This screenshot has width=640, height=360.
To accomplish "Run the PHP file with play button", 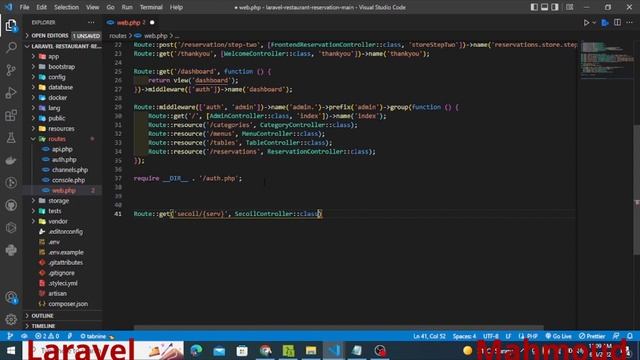I will click(x=586, y=23).
